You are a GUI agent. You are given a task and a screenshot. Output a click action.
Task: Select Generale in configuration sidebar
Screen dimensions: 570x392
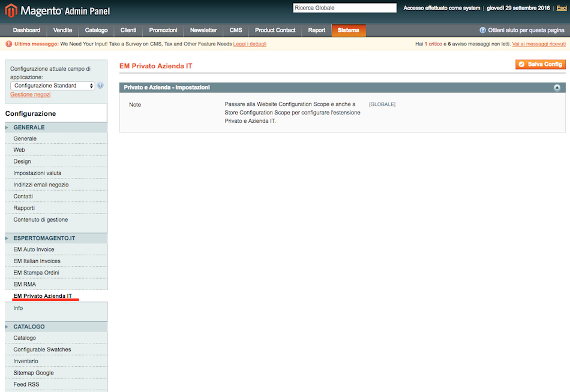point(56,139)
